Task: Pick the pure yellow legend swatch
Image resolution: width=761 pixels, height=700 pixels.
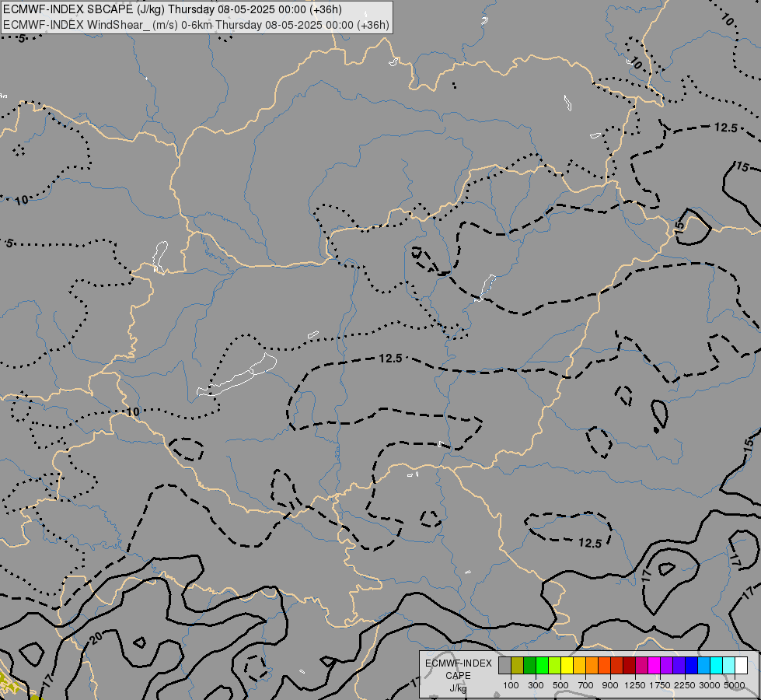Action: (x=567, y=665)
